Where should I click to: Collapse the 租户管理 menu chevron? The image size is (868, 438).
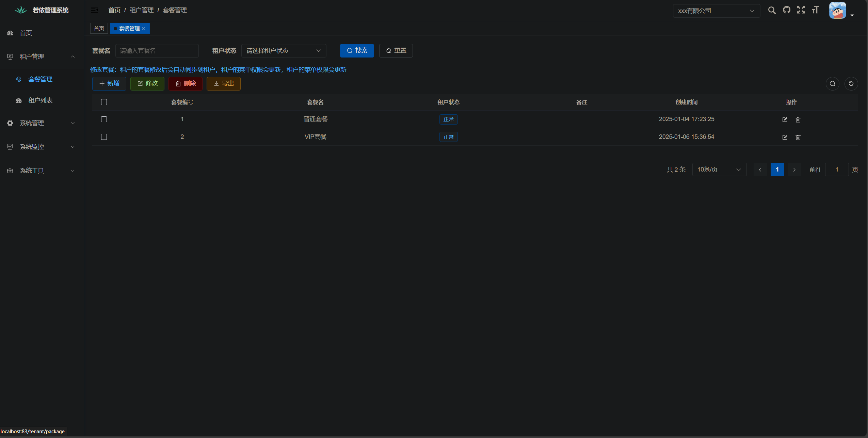[x=73, y=56]
